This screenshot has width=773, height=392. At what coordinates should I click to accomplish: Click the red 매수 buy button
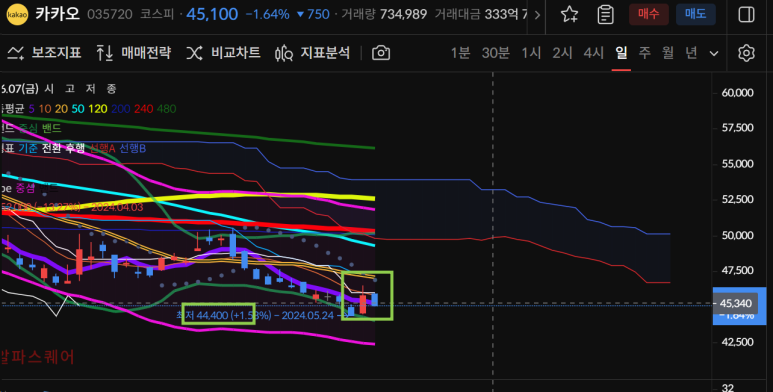(649, 14)
